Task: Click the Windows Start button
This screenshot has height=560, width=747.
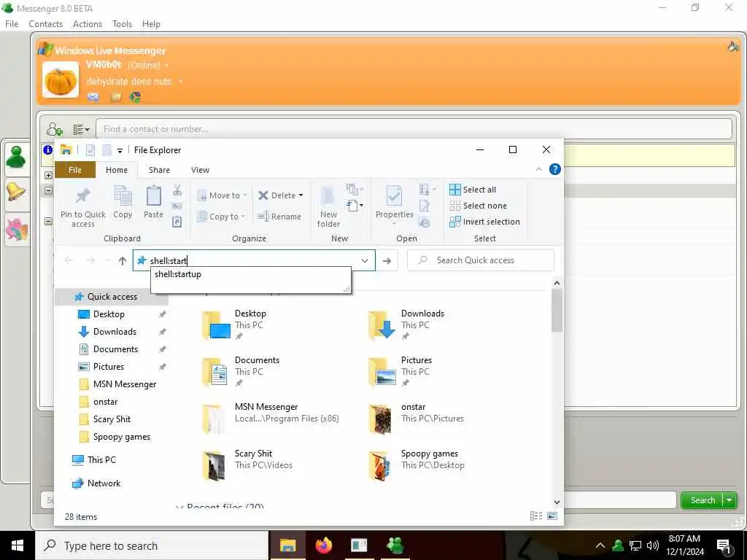Action: (18, 545)
